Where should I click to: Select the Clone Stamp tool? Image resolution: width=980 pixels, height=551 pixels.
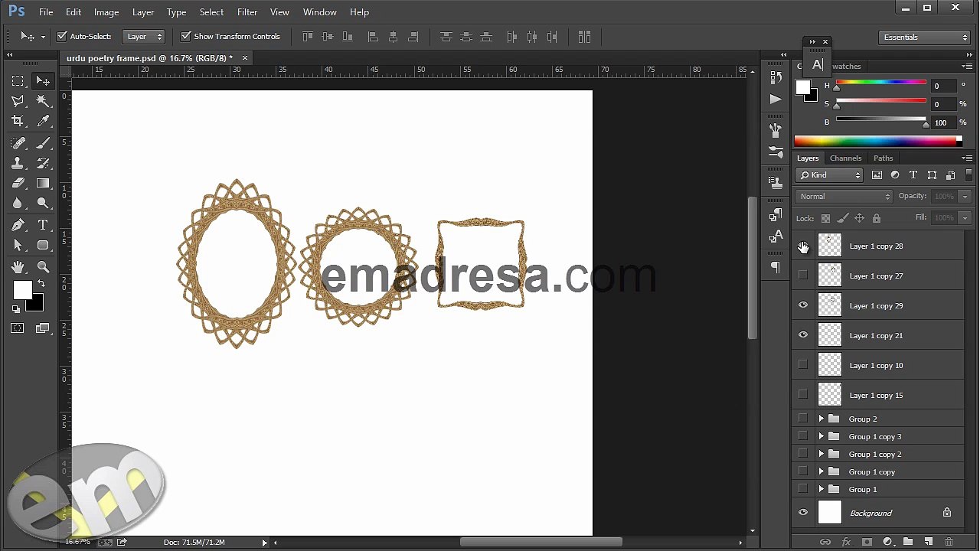pyautogui.click(x=18, y=163)
